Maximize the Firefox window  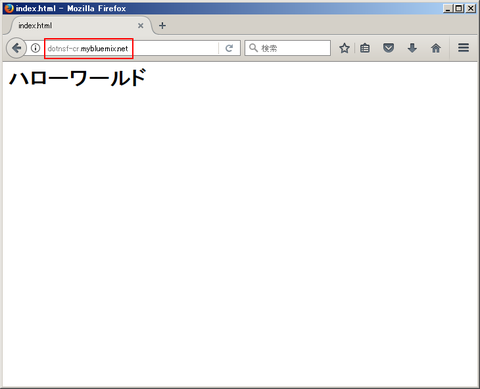459,8
